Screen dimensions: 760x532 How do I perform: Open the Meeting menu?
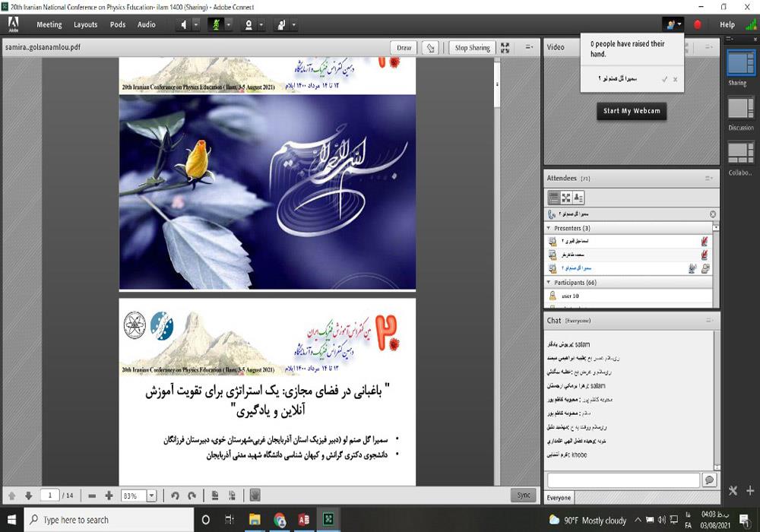pyautogui.click(x=49, y=24)
